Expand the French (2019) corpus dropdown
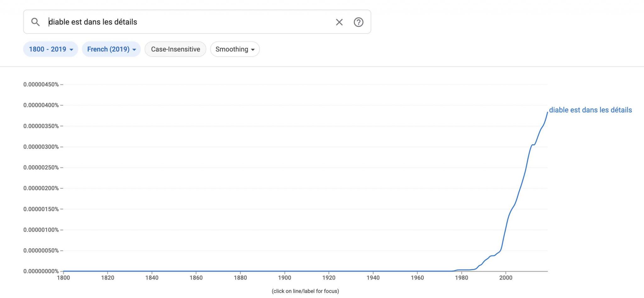The height and width of the screenshot is (298, 644). tap(111, 49)
